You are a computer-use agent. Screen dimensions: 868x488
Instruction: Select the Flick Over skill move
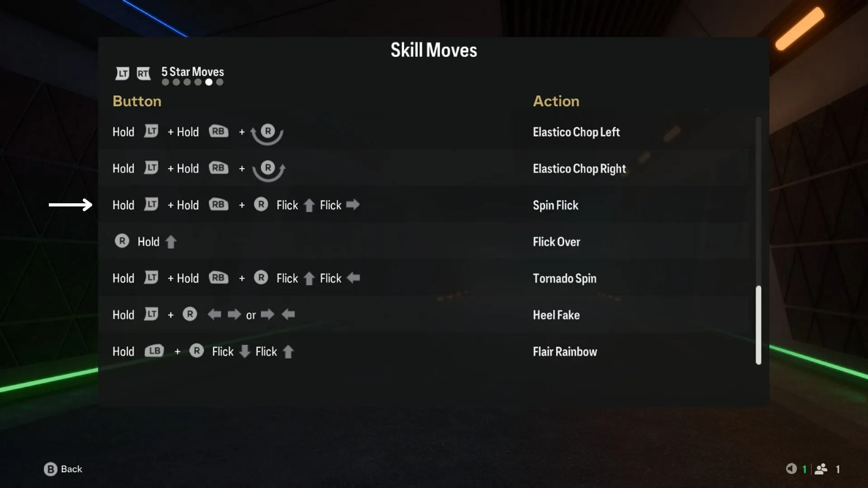click(x=556, y=241)
